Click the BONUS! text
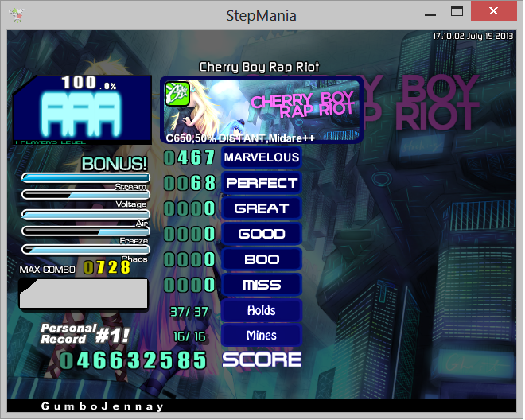This screenshot has height=420, width=525. click(x=115, y=164)
